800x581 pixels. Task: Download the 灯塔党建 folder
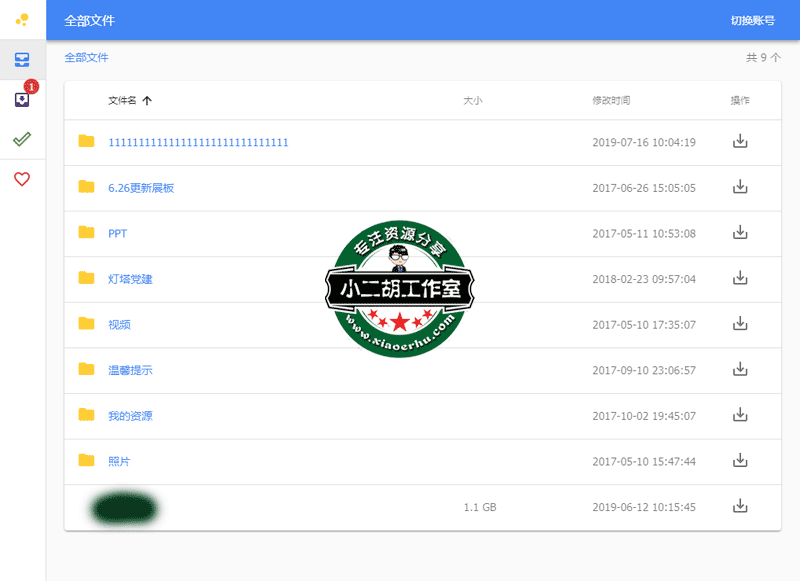(739, 278)
